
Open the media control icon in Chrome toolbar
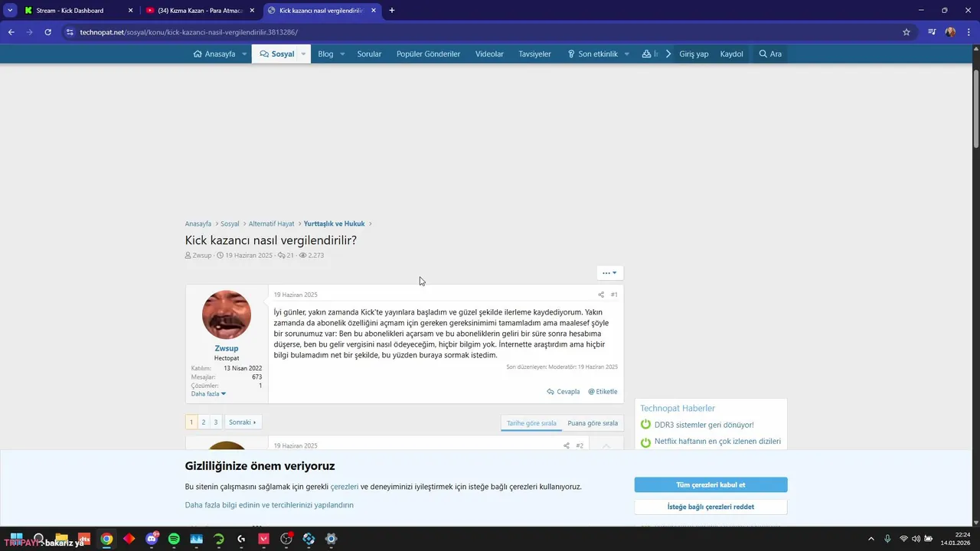[932, 32]
